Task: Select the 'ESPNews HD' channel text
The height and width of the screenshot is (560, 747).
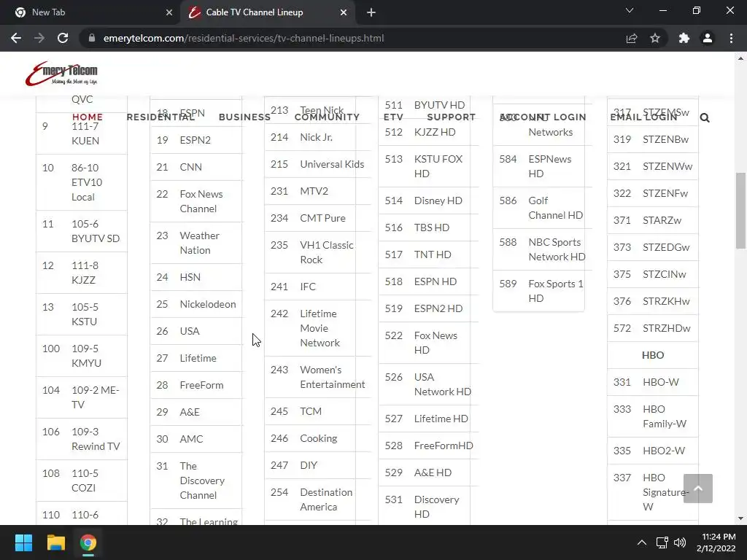Action: click(x=550, y=166)
